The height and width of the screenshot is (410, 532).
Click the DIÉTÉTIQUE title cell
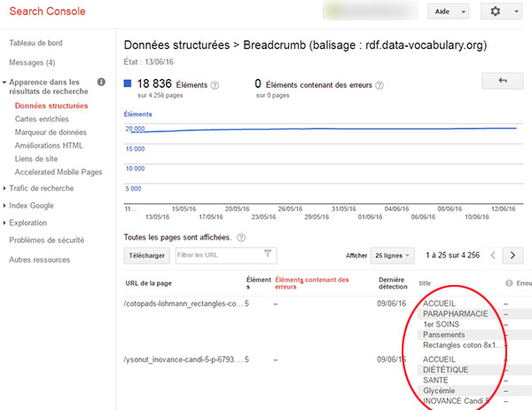(445, 369)
